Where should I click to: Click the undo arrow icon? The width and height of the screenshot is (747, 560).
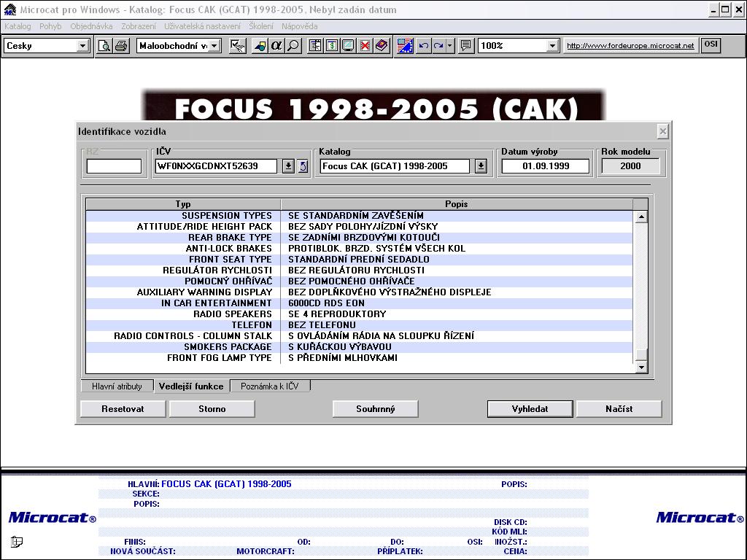423,46
